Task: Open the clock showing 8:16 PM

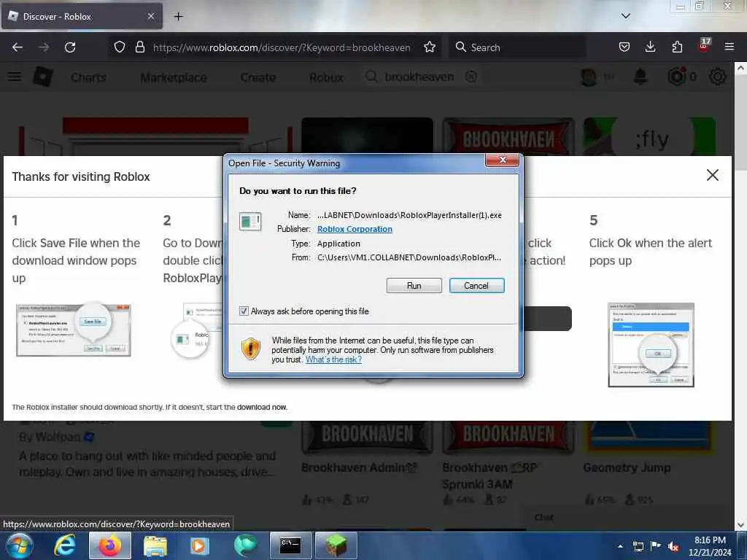Action: [x=710, y=546]
